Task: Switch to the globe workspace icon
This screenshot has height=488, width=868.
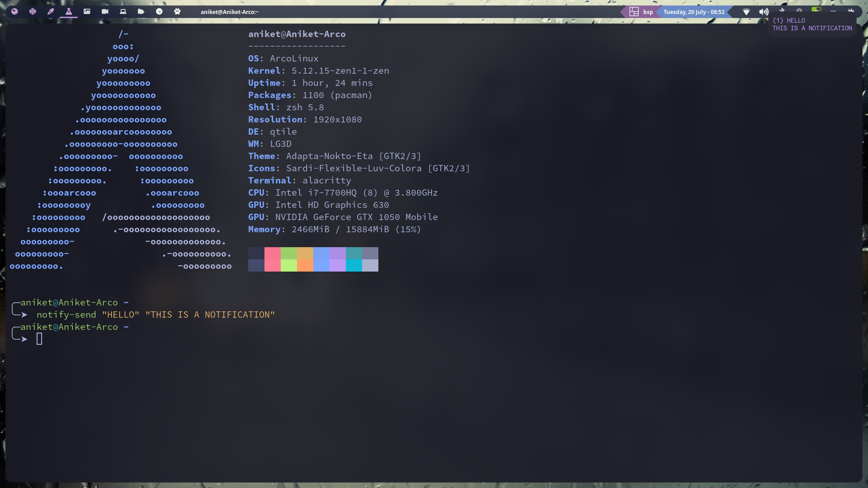Action: click(x=14, y=12)
